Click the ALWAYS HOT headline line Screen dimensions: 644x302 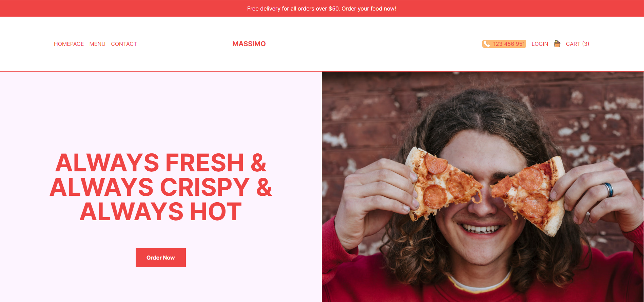[161, 211]
